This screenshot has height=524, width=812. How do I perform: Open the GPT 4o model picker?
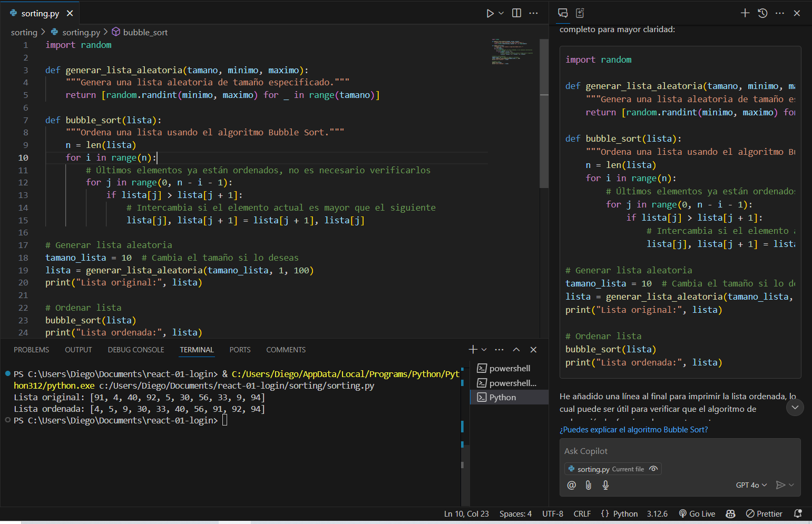751,485
